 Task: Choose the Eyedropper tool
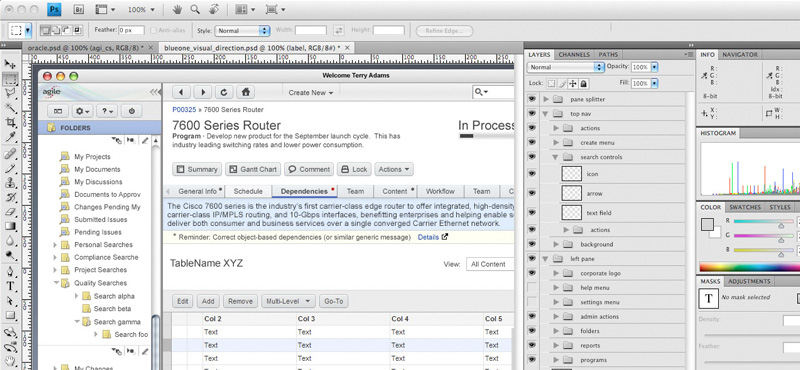click(10, 137)
